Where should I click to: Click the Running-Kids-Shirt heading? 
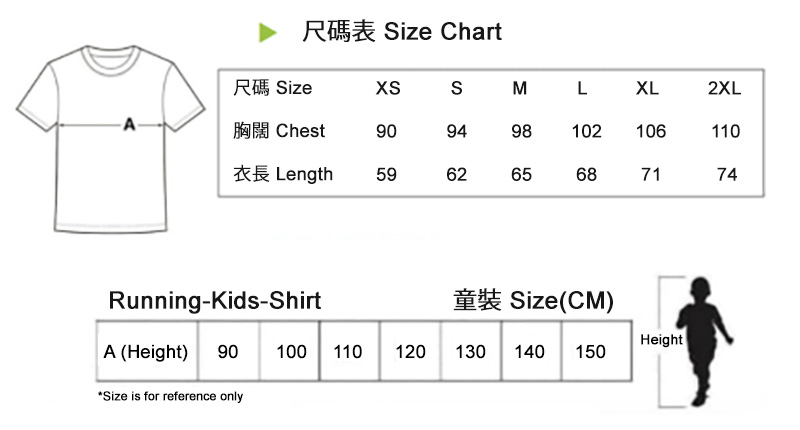tap(215, 300)
